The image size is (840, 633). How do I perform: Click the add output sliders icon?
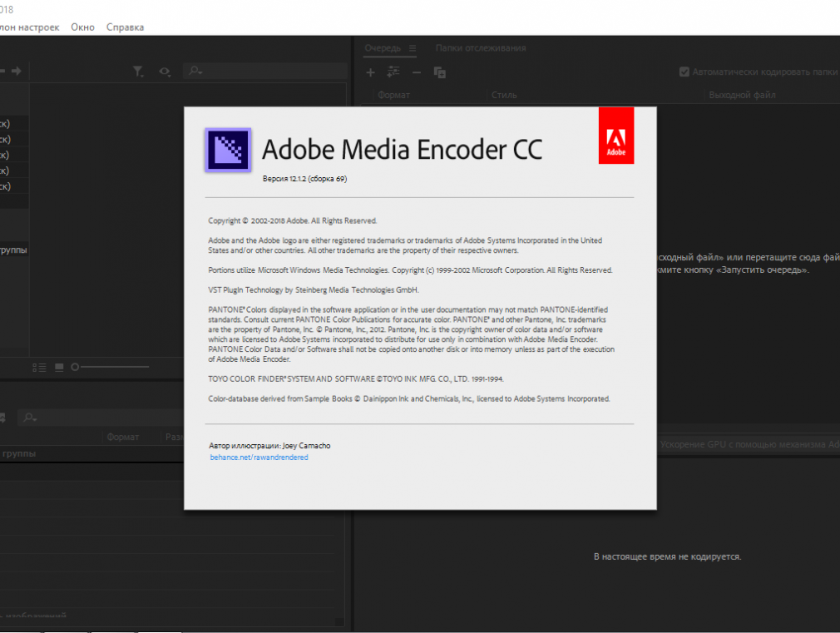[x=393, y=72]
